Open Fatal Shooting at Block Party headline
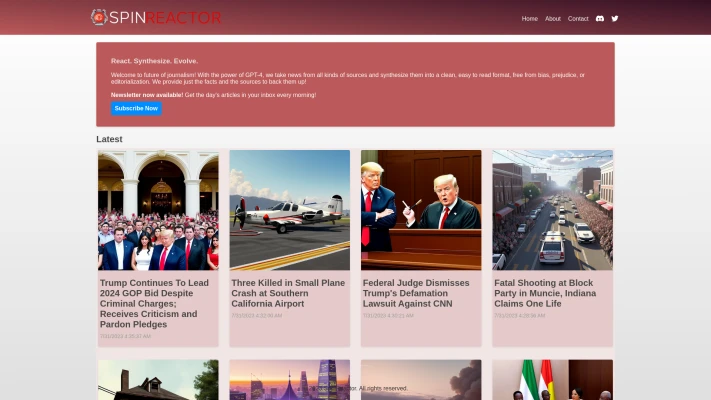 coord(545,293)
